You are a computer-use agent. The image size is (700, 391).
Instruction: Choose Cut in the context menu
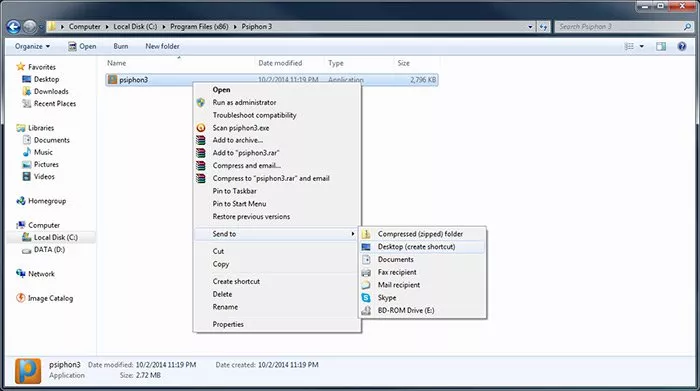click(x=218, y=251)
